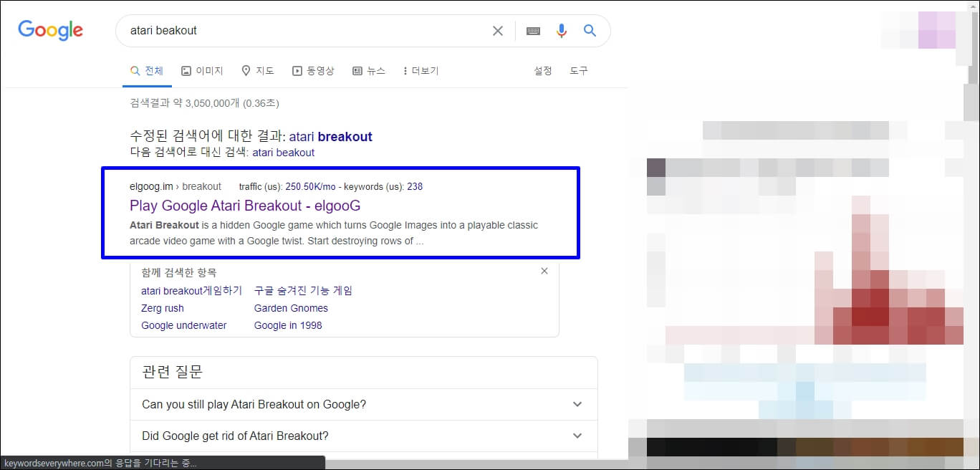This screenshot has width=980, height=470.
Task: Click the blue search magnifier icon
Action: coord(590,31)
